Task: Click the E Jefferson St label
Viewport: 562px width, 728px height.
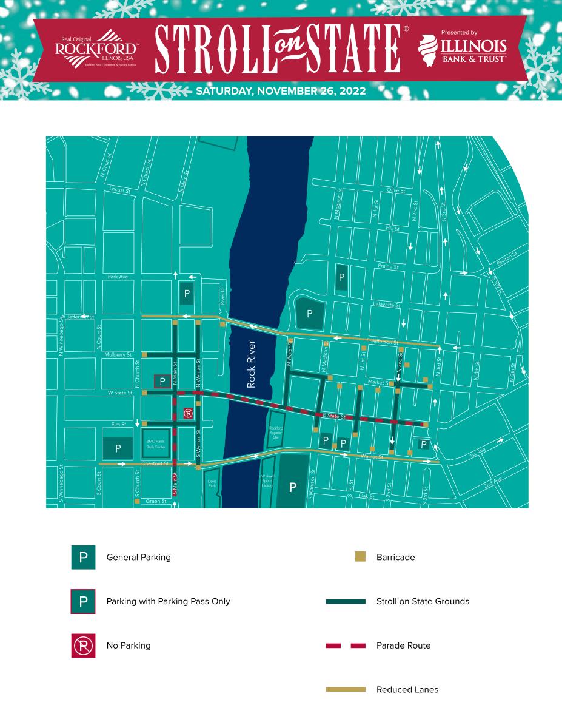Action: click(383, 342)
